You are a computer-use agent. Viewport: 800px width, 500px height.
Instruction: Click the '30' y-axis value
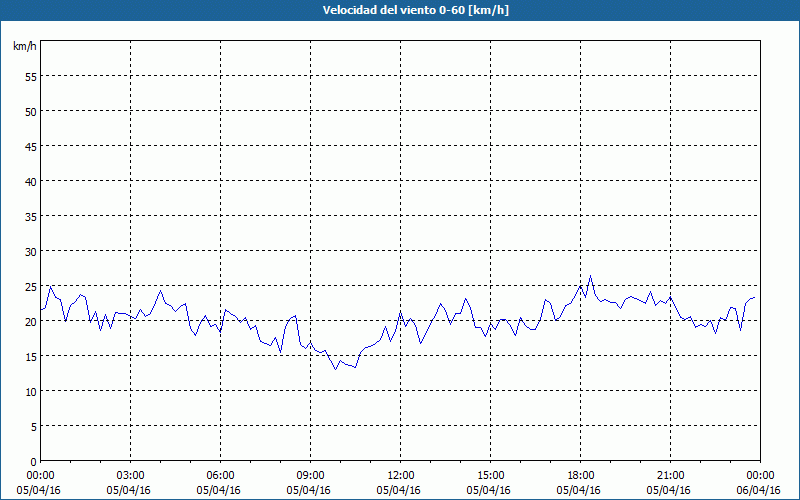coord(31,252)
